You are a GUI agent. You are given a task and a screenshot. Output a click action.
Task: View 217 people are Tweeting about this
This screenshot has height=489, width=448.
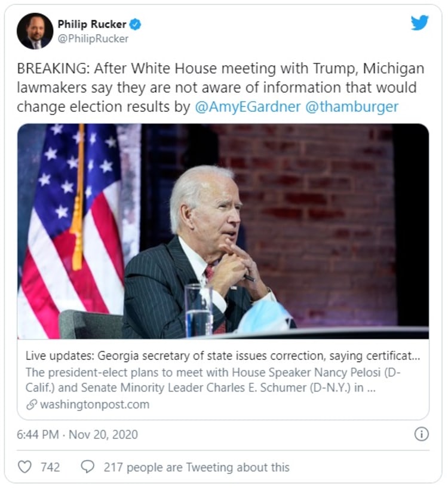(x=197, y=467)
